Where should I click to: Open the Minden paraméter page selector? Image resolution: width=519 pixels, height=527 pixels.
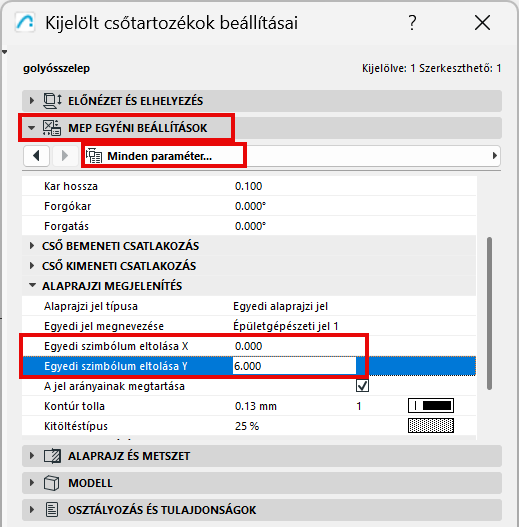coord(291,156)
